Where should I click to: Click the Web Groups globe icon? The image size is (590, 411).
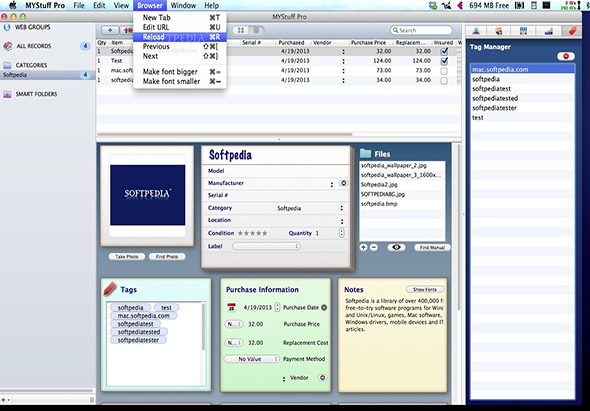(x=6, y=27)
